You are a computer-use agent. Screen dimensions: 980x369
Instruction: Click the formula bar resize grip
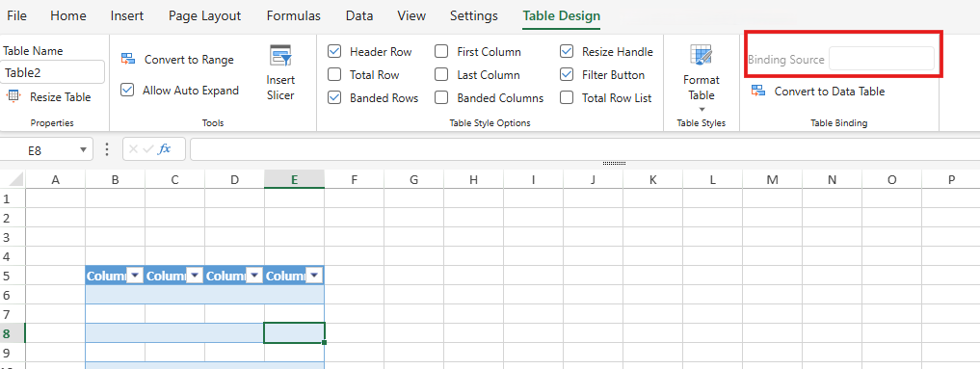pyautogui.click(x=615, y=164)
